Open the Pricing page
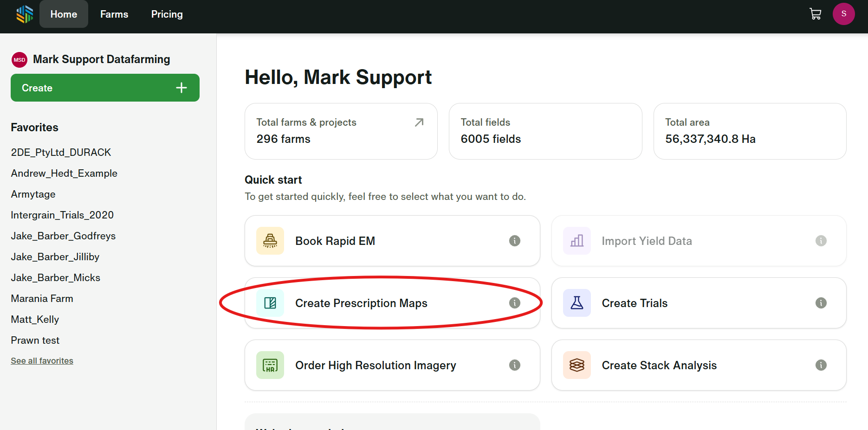This screenshot has height=430, width=868. coord(167,14)
